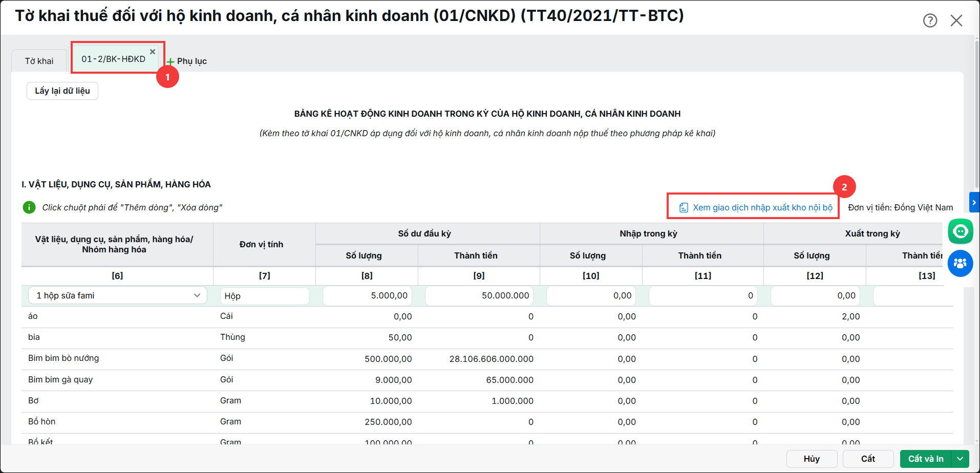
Task: Expand the Cất và In dropdown arrow
Action: pyautogui.click(x=960, y=459)
